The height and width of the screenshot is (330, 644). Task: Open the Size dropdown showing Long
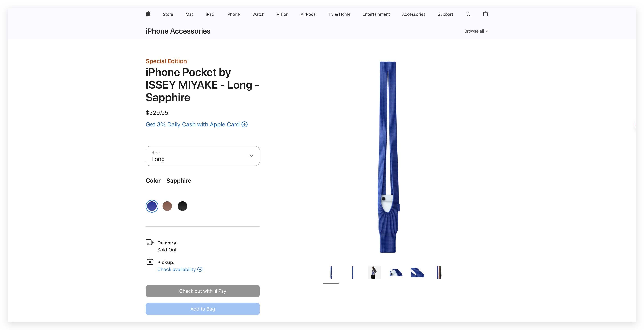click(x=203, y=156)
